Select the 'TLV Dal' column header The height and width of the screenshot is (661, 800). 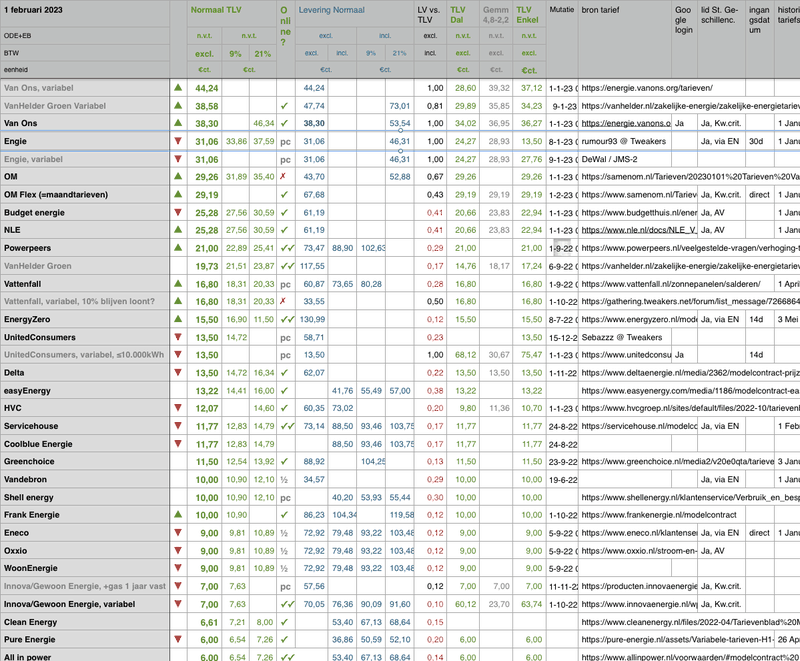coord(458,15)
